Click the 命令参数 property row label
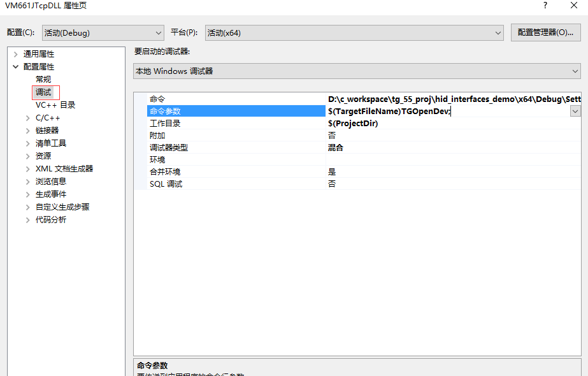The height and width of the screenshot is (376, 588). [165, 111]
